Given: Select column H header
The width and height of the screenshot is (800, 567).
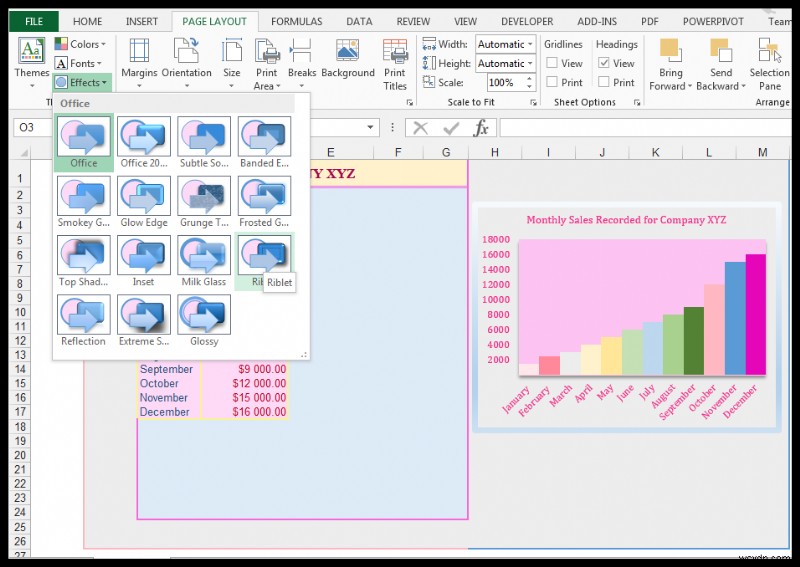Looking at the screenshot, I should [x=494, y=152].
